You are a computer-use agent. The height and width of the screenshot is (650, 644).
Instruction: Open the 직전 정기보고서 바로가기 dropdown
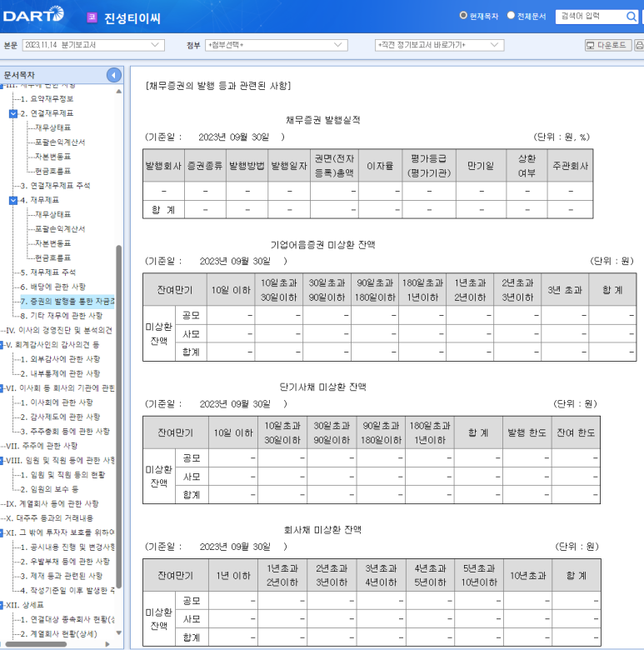tap(439, 45)
